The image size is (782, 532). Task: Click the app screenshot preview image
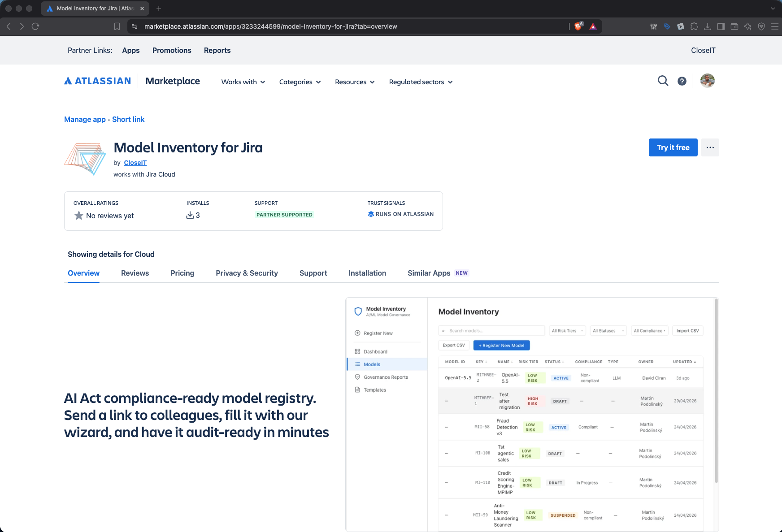coord(532,415)
